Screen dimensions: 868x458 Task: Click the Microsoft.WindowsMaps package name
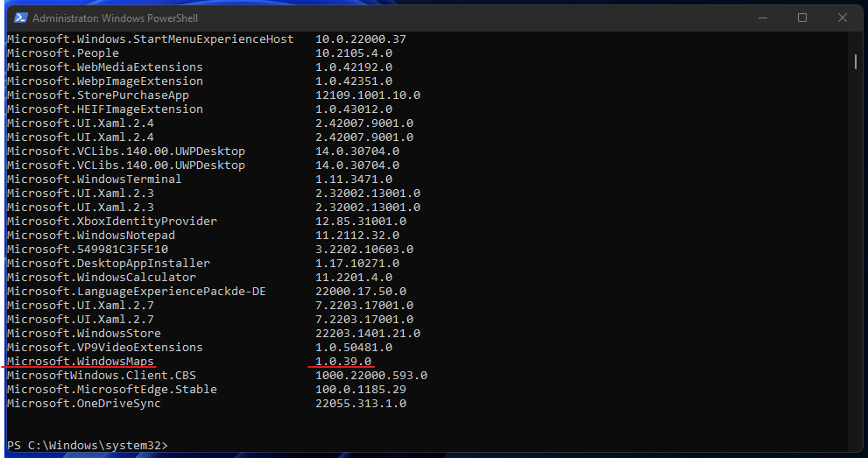click(80, 361)
